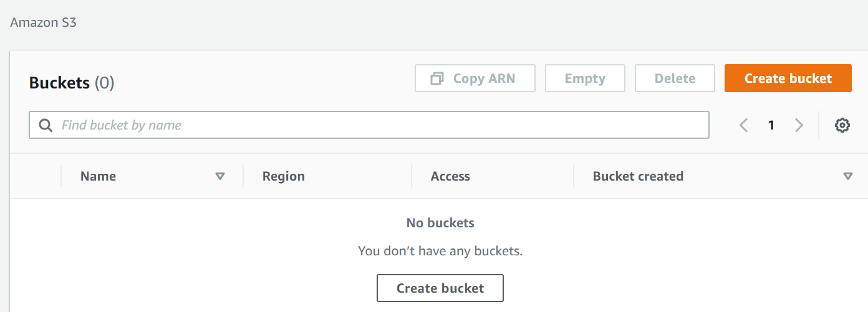Click the 'No buckets' message text
Screen dimensions: 868x312
point(440,223)
